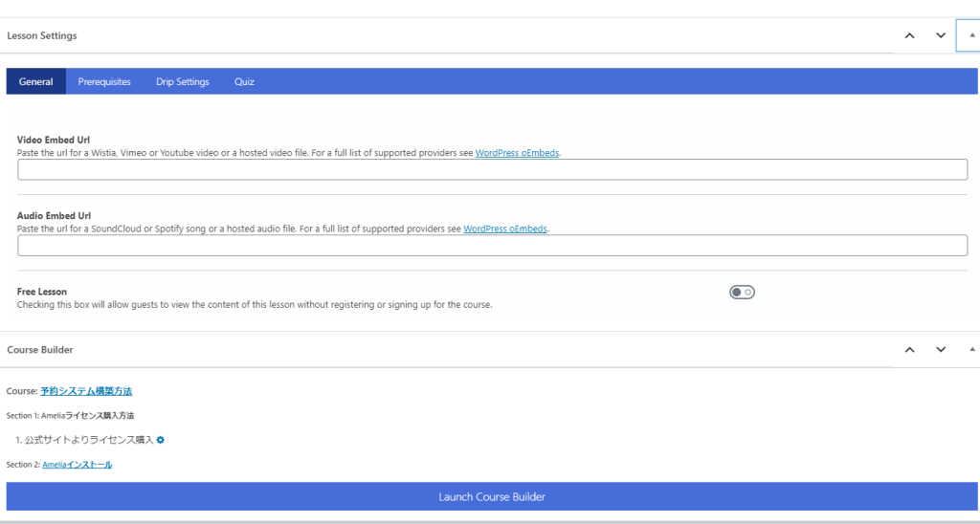The image size is (980, 524).
Task: Move Course Builder panel up
Action: 909,350
